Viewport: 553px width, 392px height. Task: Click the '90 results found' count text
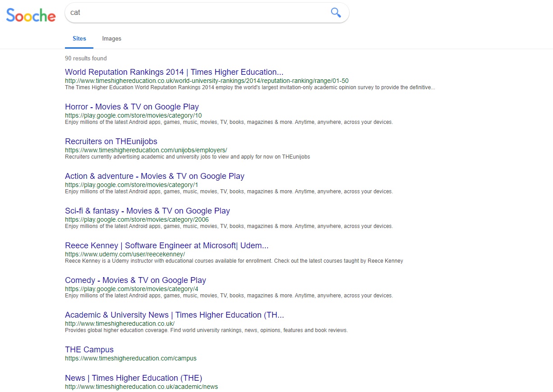pos(86,59)
